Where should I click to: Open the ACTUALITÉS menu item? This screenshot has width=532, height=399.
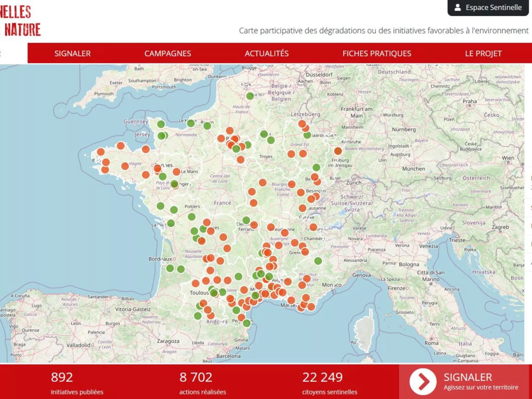(x=267, y=53)
